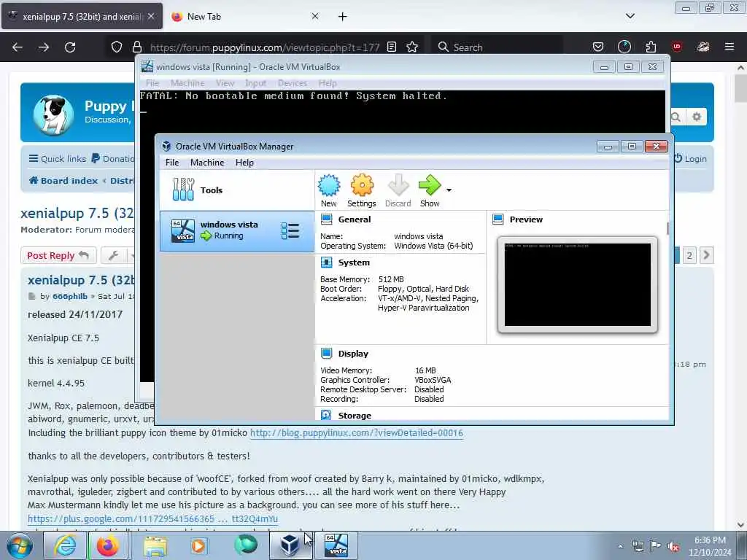Viewport: 747px width, 560px height.
Task: Click the Display section heading
Action: click(x=353, y=354)
